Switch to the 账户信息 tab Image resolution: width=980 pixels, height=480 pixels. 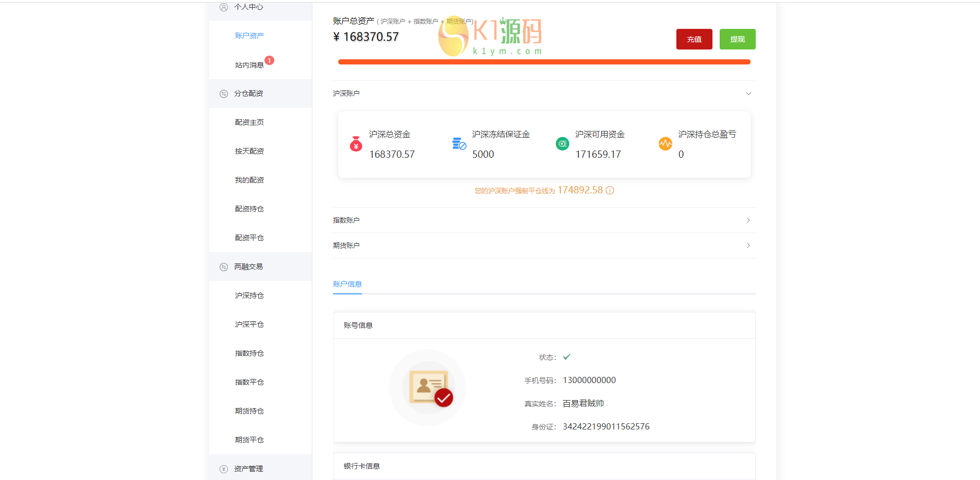click(x=347, y=284)
